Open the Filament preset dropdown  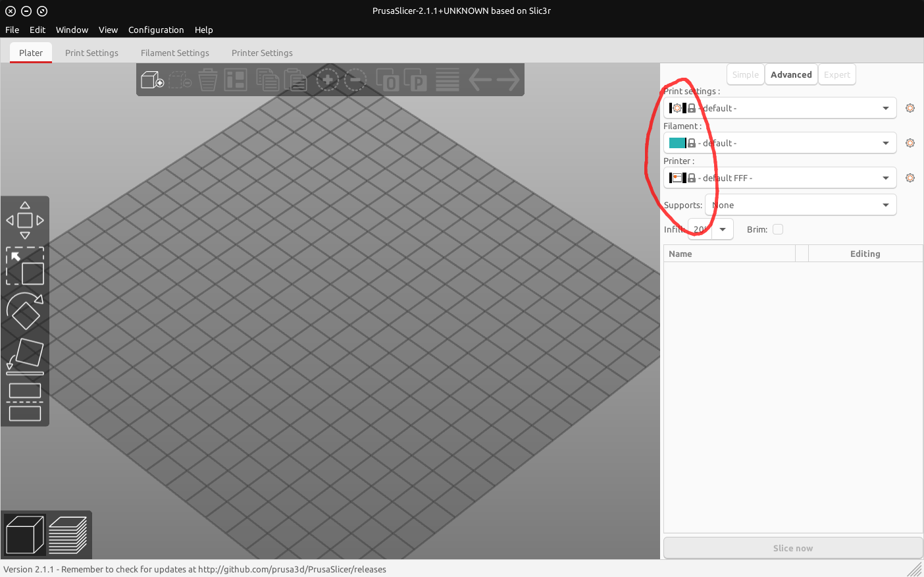pyautogui.click(x=780, y=143)
